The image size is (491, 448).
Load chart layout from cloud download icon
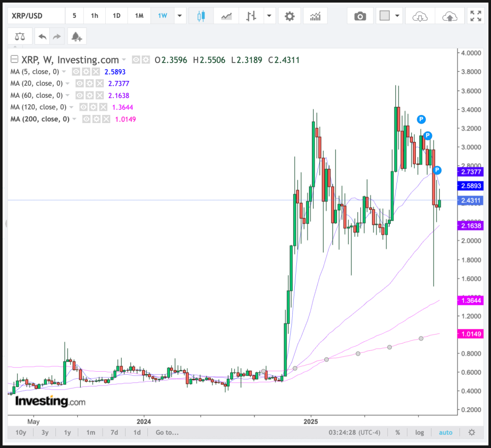pos(420,16)
